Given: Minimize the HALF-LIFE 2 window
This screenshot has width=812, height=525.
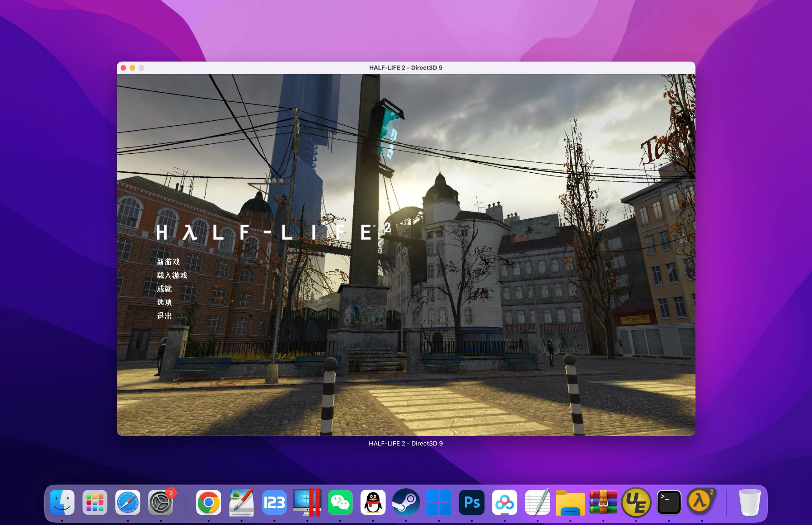Looking at the screenshot, I should 132,68.
